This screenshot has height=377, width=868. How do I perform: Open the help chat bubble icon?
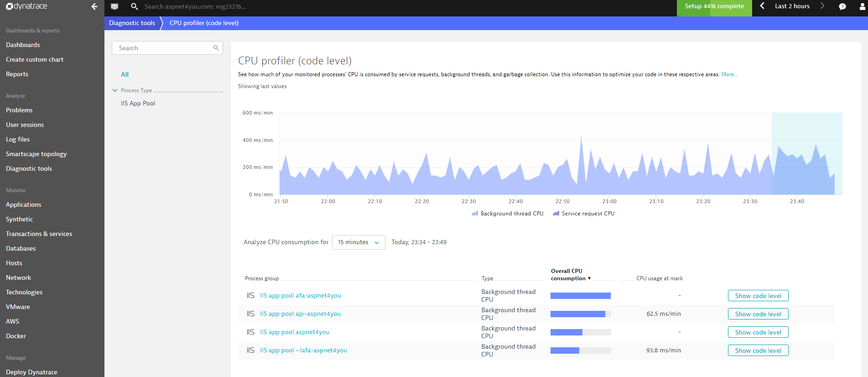pos(842,6)
